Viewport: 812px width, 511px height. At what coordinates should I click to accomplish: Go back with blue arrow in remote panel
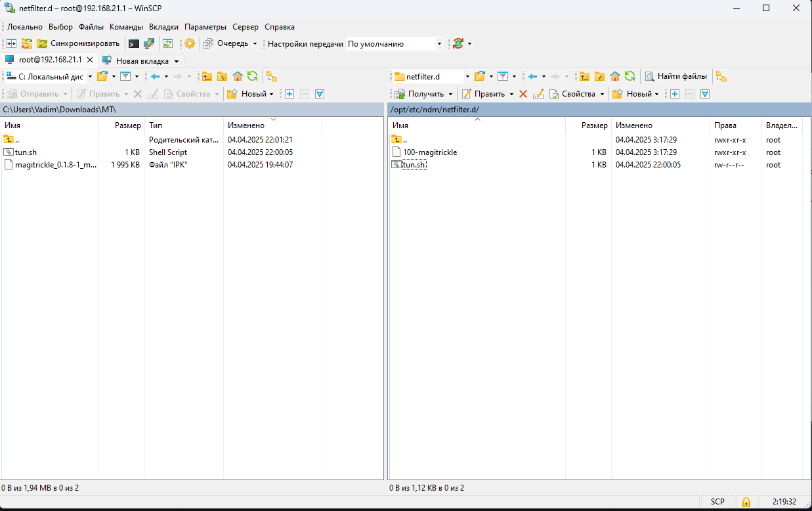point(532,76)
